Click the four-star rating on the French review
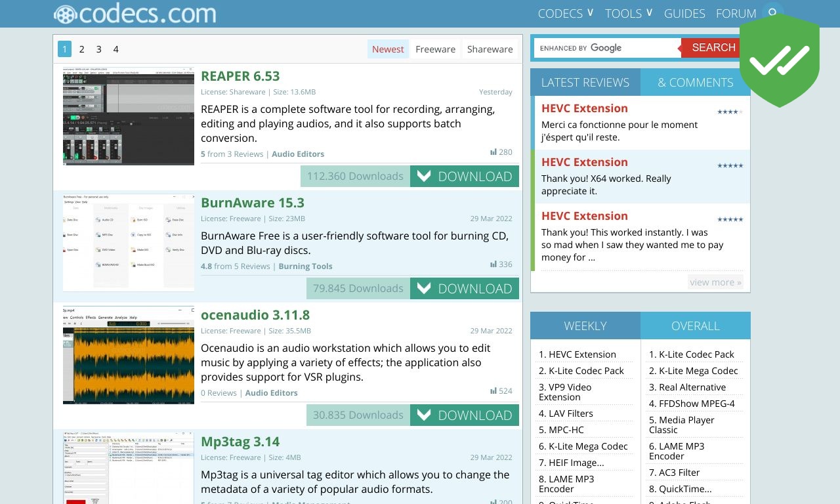This screenshot has height=504, width=840. pos(730,112)
